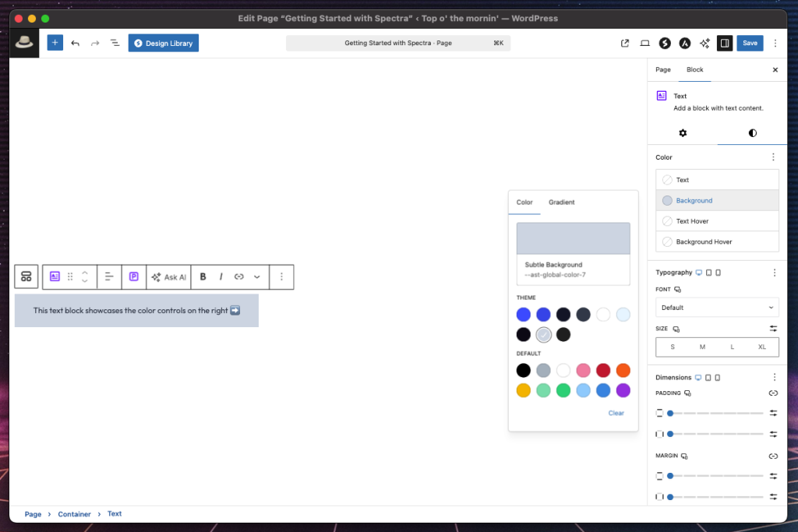Click the Astra settings icon in top bar
798x532 pixels.
684,43
